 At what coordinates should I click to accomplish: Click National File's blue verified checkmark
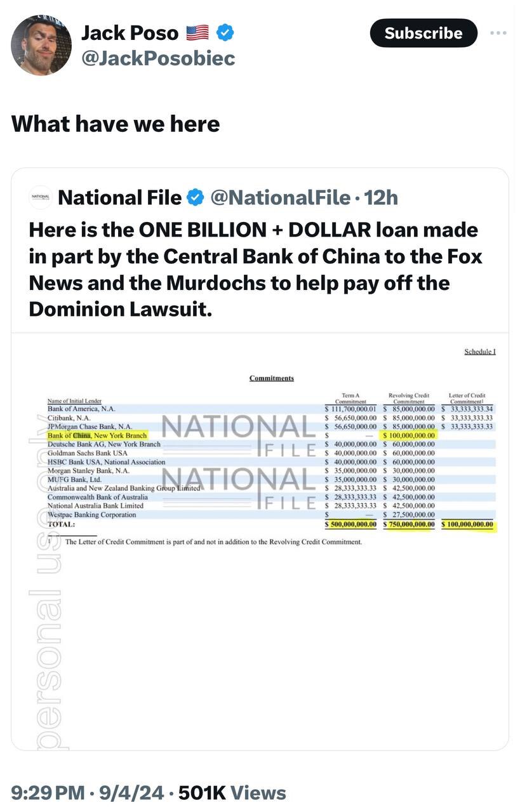pos(194,198)
